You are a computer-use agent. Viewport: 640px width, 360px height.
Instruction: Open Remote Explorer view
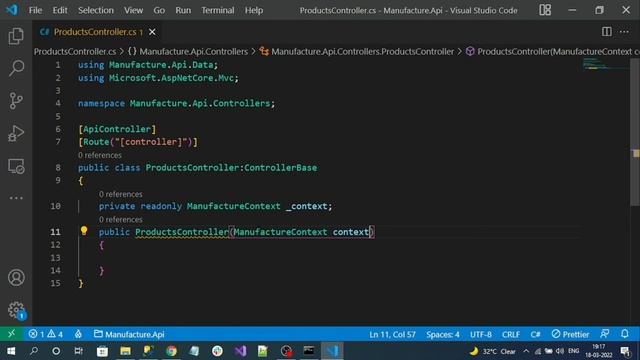pos(16,166)
